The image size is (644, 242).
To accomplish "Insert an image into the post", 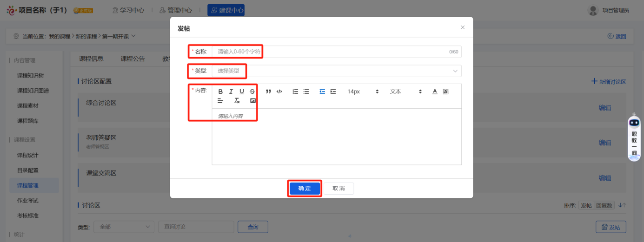I will point(253,101).
